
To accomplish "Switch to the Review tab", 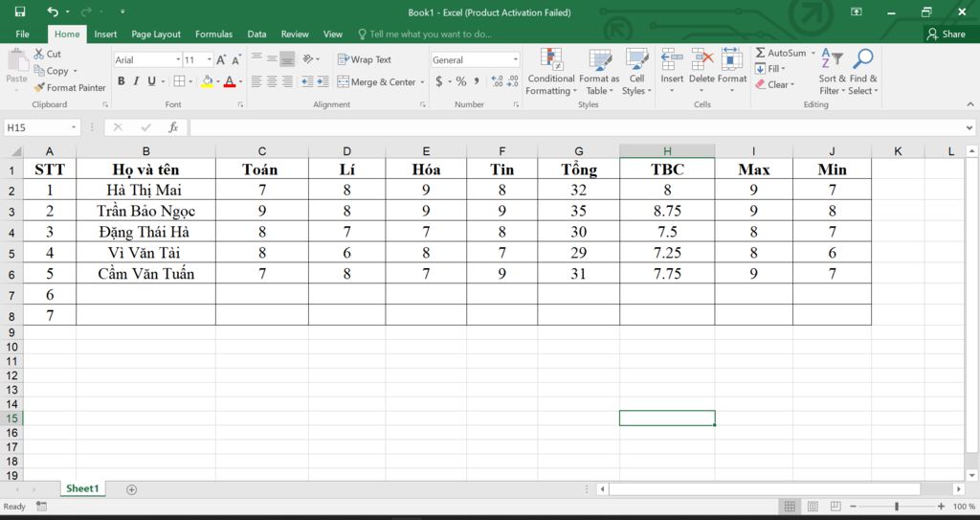I will click(x=295, y=34).
